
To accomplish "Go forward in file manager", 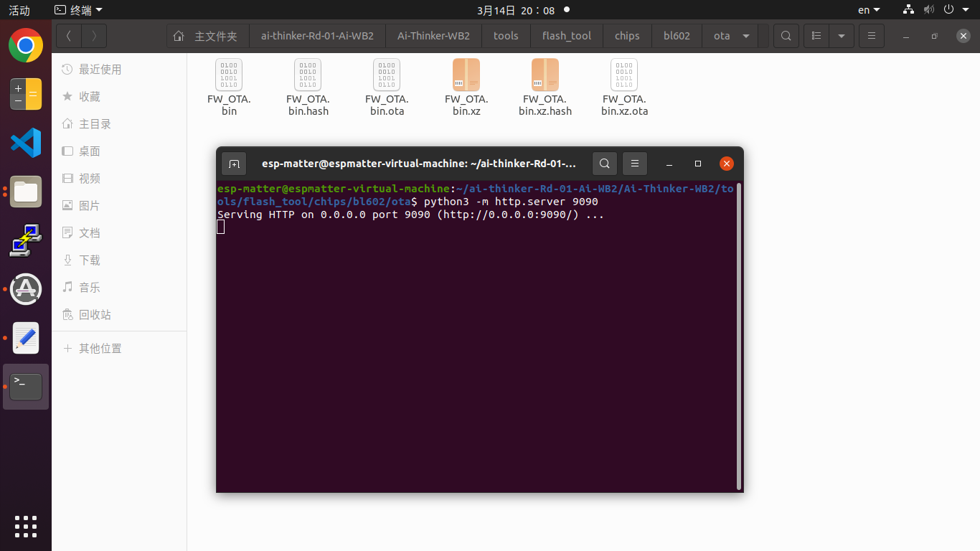I will 94,36.
